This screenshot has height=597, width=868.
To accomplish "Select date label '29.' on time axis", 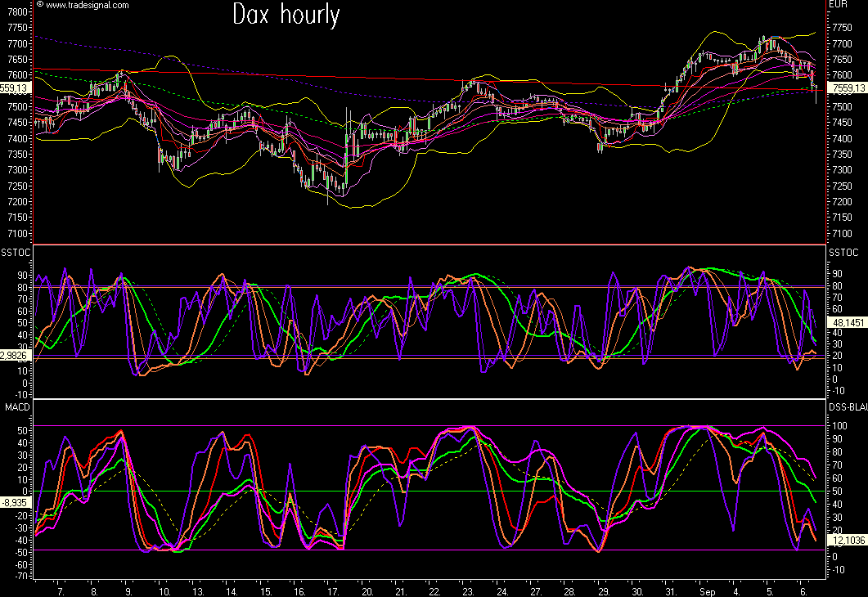I will 604,592.
